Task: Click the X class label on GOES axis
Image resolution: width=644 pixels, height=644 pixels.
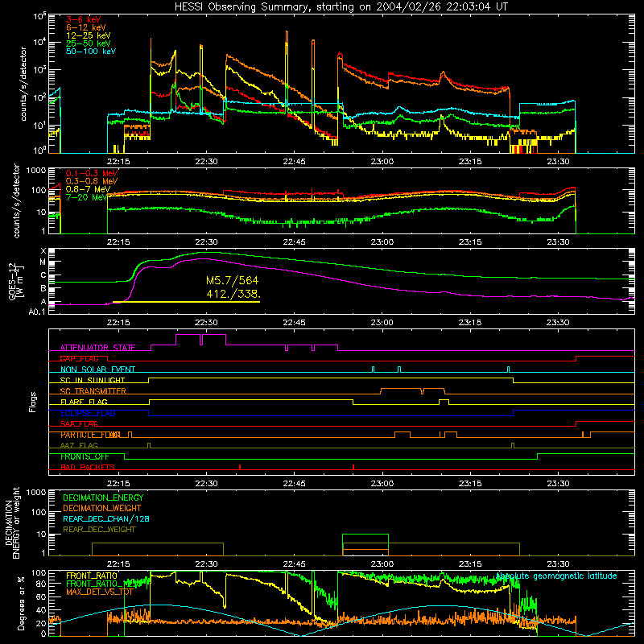Action: [x=43, y=251]
